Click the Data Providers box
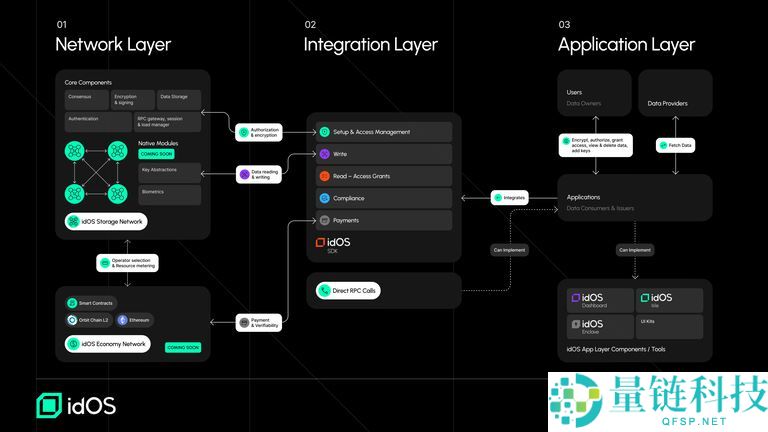 coord(675,93)
